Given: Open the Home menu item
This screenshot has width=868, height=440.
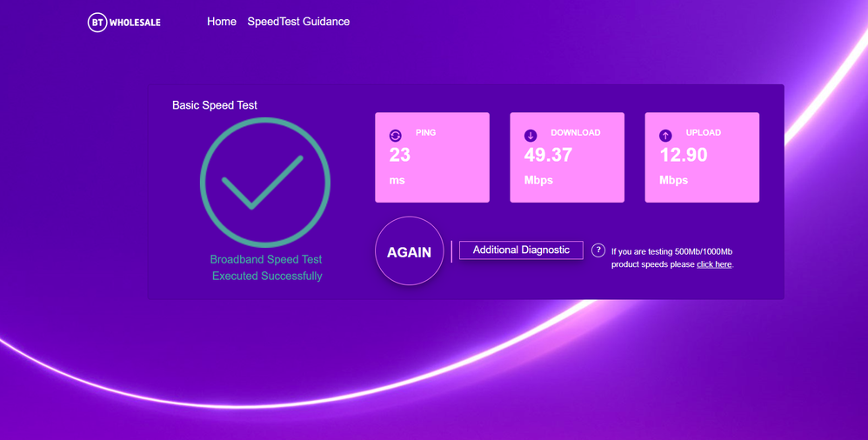Looking at the screenshot, I should [222, 22].
